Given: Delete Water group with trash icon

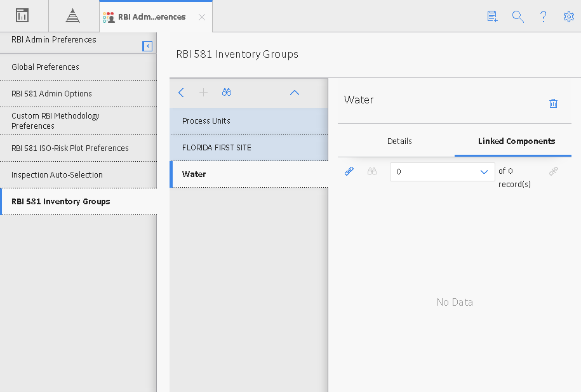Looking at the screenshot, I should coord(553,103).
